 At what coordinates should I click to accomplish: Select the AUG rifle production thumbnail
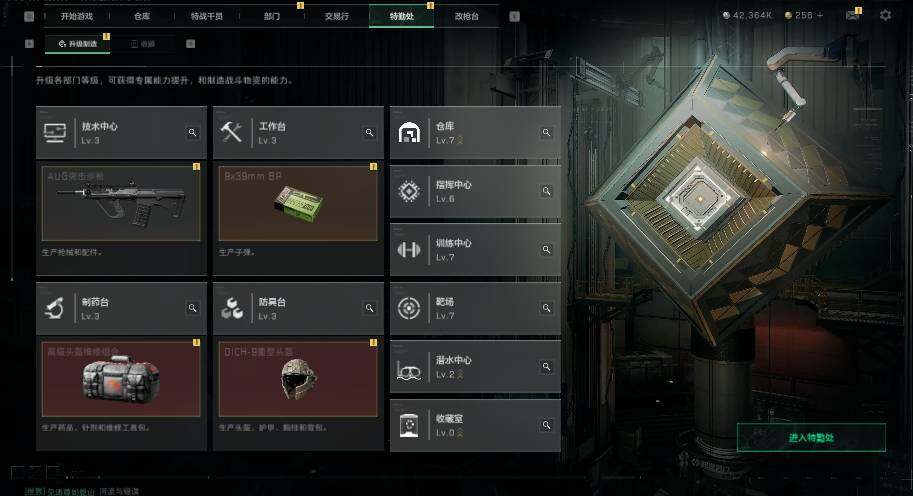[x=121, y=203]
